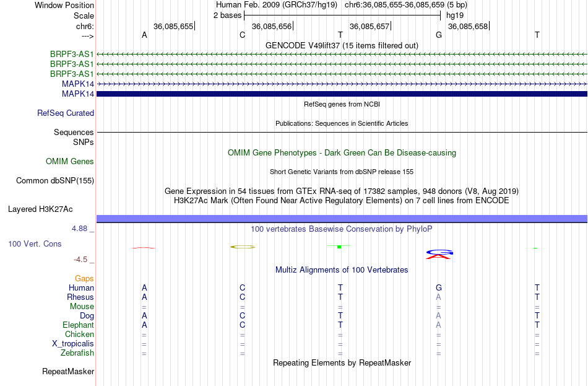Click 'Multiz Alignments of 100 Vertebrates' title

[x=342, y=270]
